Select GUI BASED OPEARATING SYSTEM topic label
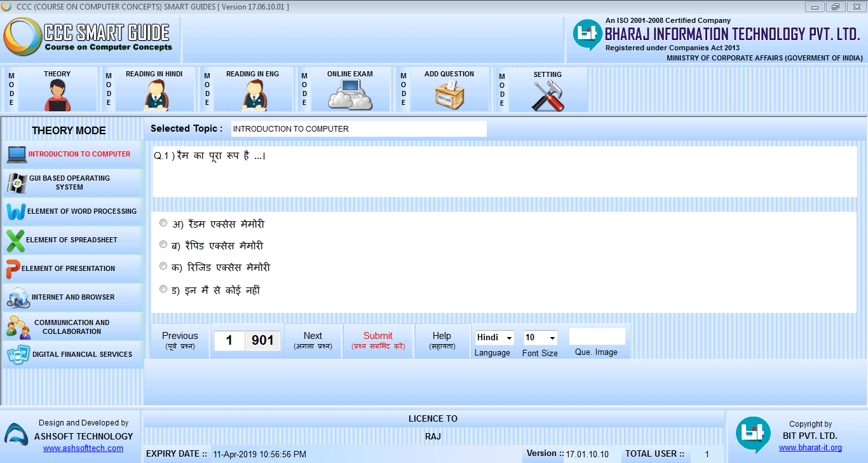This screenshot has height=463, width=868. click(69, 183)
